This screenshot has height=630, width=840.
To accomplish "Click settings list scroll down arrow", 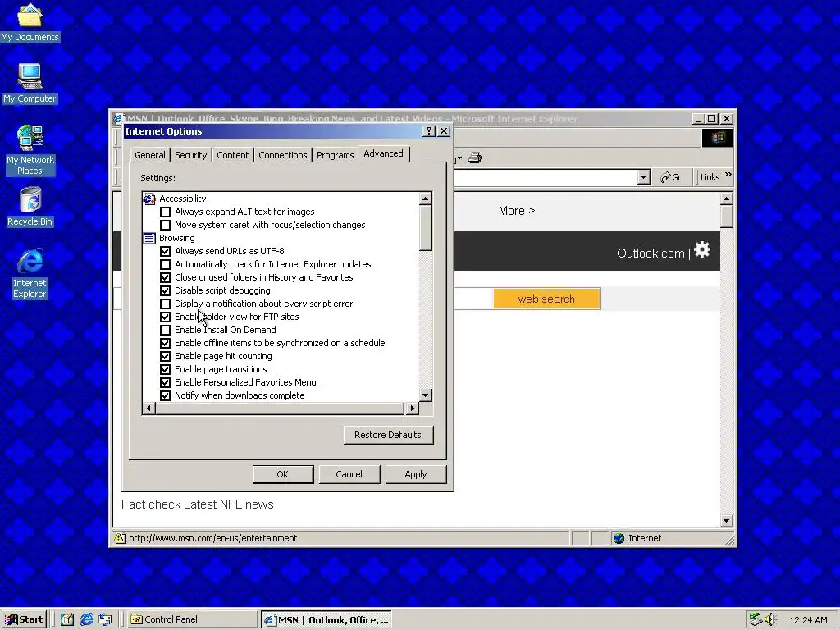I will pos(426,395).
